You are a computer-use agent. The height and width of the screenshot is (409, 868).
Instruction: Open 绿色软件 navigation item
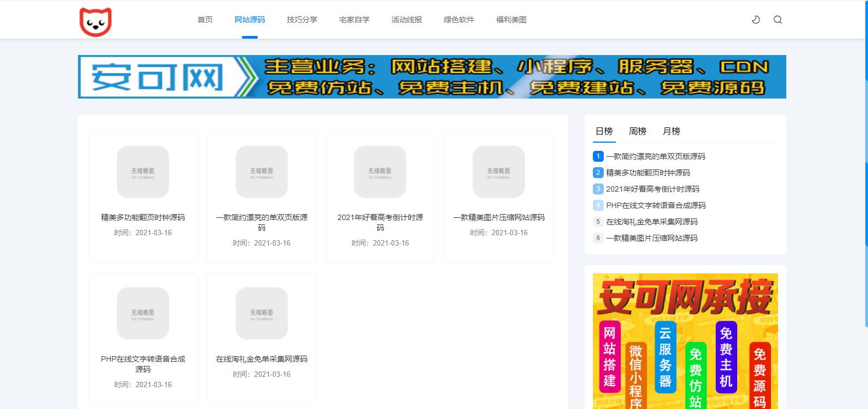click(x=459, y=20)
